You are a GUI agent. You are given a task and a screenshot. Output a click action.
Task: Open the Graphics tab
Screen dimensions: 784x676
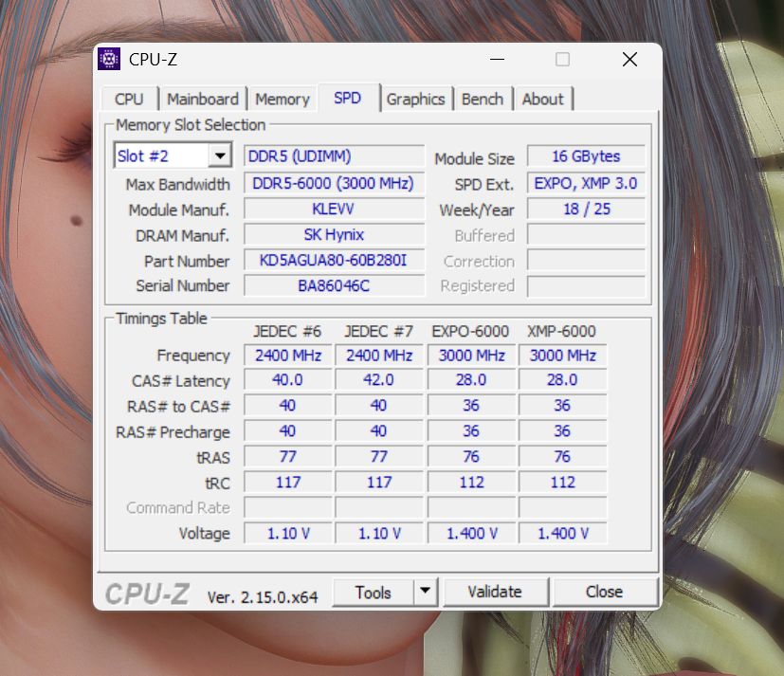[415, 99]
